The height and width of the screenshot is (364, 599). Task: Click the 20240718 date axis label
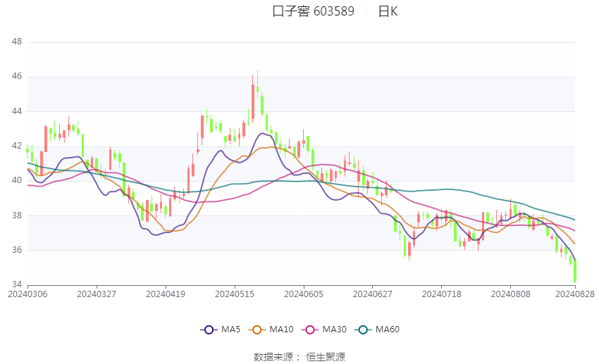tap(442, 294)
